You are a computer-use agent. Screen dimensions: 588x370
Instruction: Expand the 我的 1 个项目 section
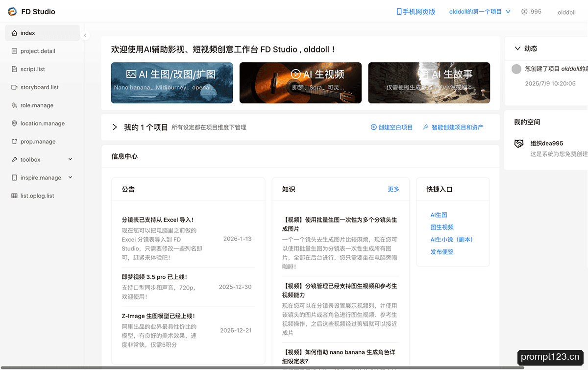pos(115,127)
